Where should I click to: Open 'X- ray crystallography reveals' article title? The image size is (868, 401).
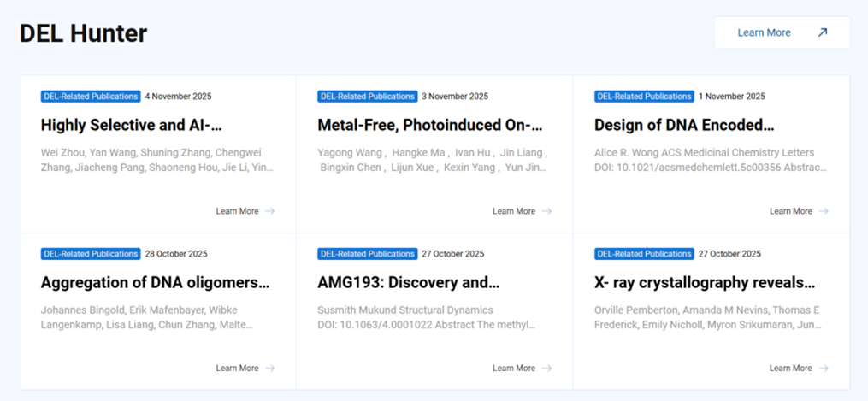[x=704, y=282]
